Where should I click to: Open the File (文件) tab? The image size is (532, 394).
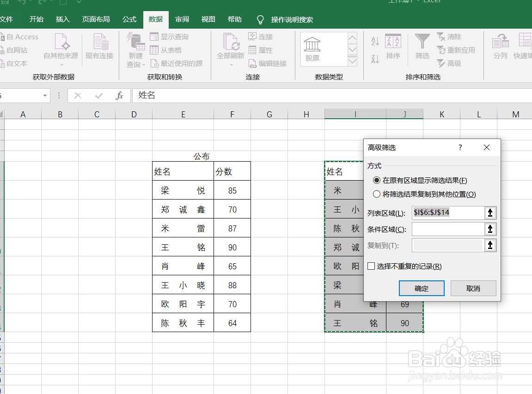(x=6, y=19)
